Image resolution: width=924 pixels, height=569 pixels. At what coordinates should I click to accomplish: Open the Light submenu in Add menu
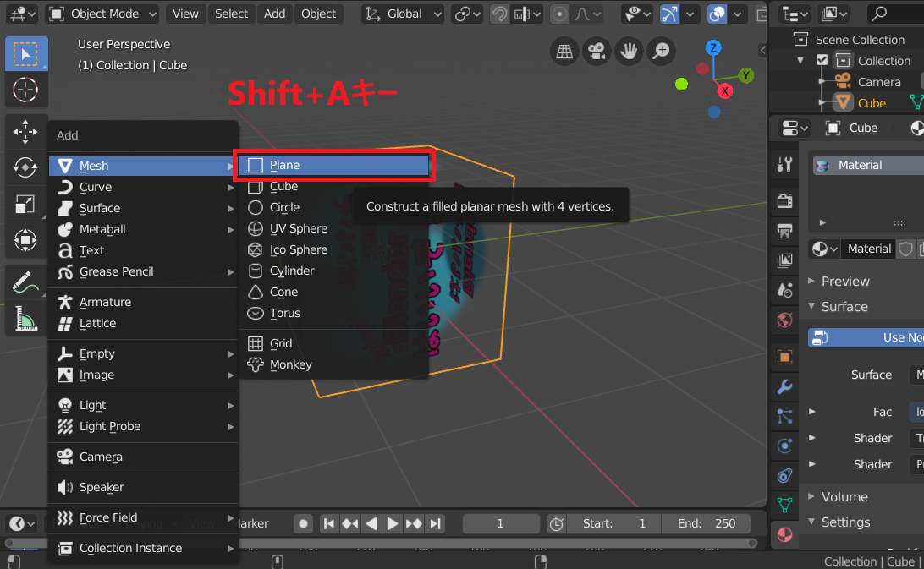click(x=144, y=405)
